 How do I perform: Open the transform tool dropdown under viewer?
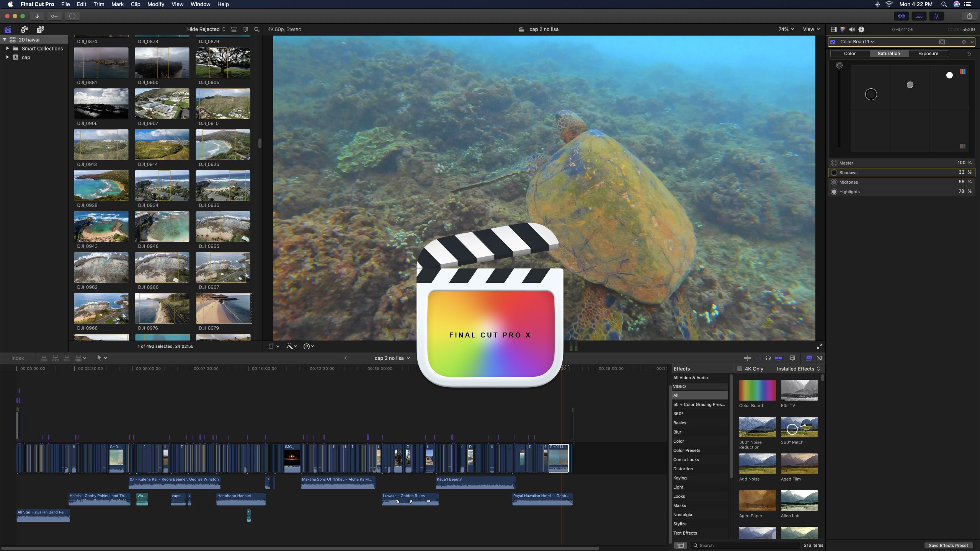pos(273,346)
